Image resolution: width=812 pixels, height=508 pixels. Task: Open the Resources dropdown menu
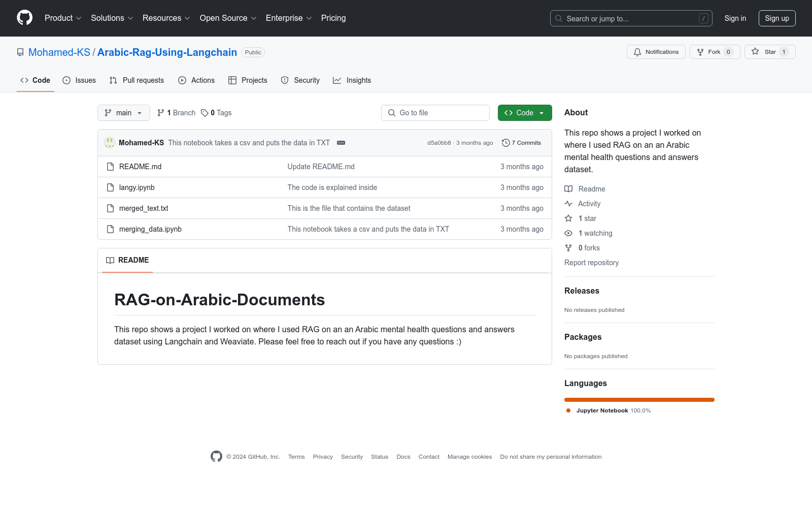pyautogui.click(x=166, y=18)
